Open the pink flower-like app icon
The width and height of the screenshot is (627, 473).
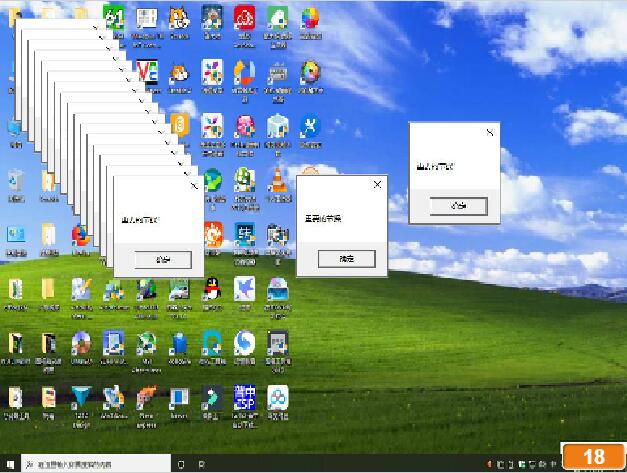(245, 126)
